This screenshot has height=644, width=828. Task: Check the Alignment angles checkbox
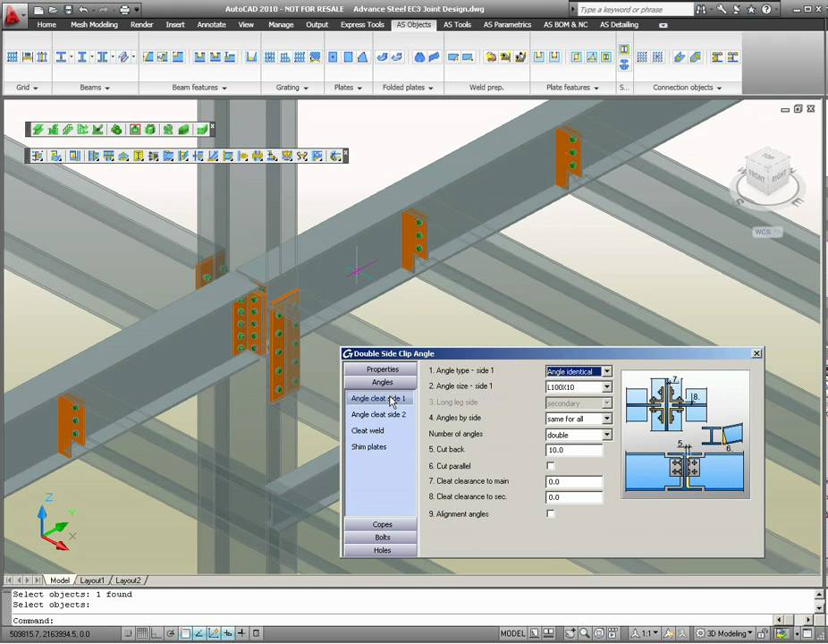[551, 513]
